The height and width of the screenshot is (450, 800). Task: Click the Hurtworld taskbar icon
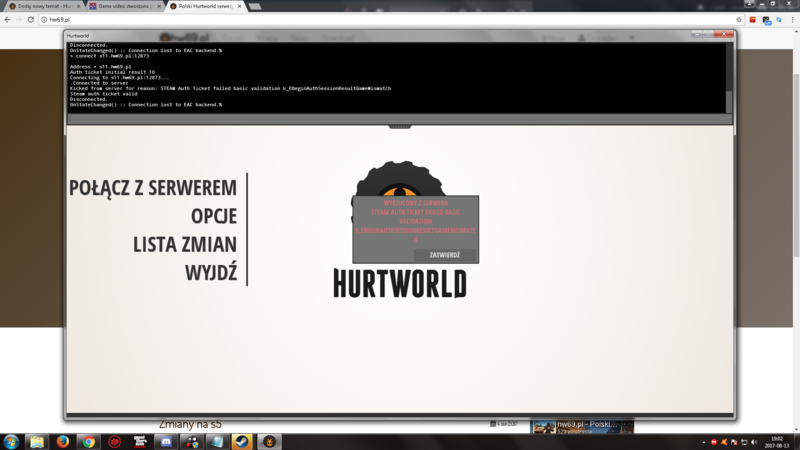269,441
